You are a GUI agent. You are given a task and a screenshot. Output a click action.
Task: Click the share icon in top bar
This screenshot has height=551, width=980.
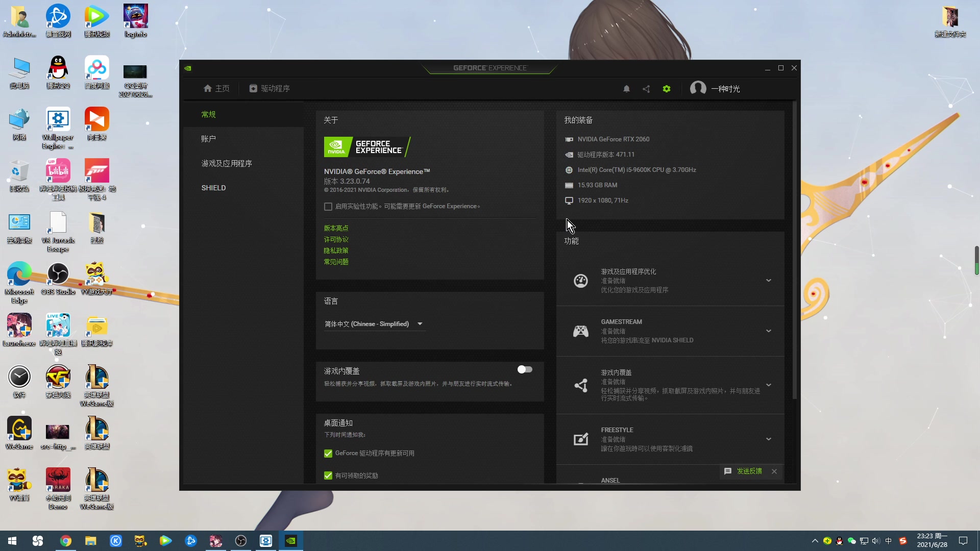(x=646, y=89)
